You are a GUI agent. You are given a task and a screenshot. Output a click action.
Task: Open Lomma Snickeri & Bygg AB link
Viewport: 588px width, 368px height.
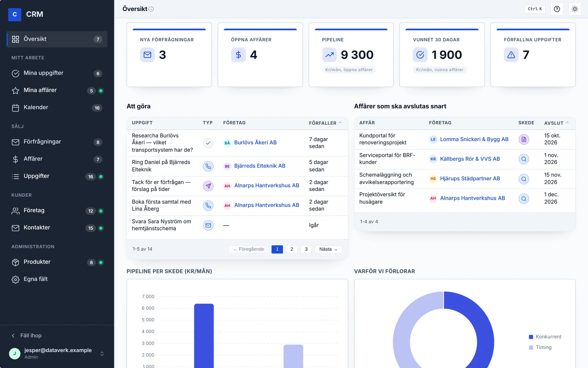point(474,139)
